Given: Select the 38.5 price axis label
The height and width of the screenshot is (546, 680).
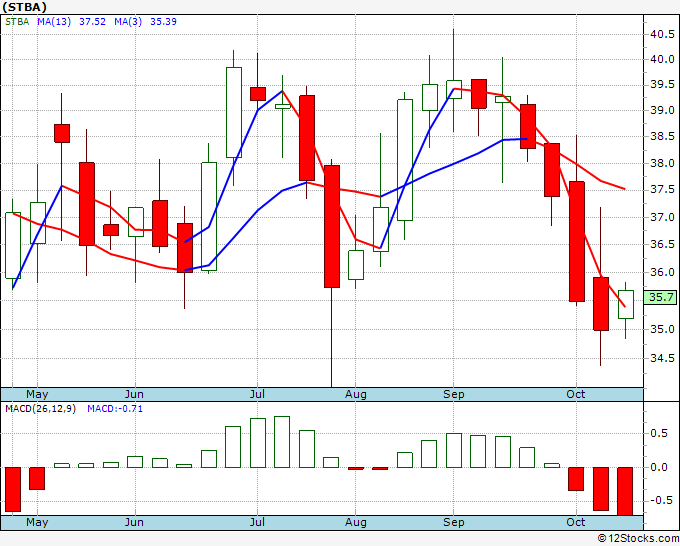Looking at the screenshot, I should coord(662,137).
